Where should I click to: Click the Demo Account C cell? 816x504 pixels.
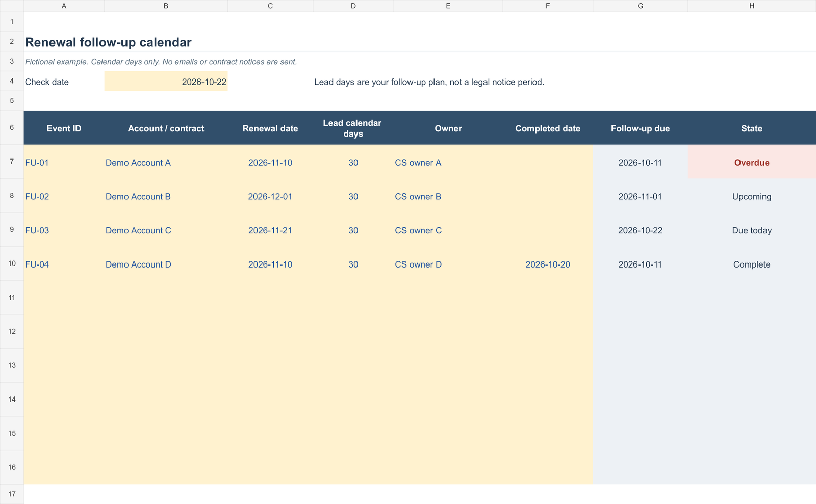tap(166, 230)
